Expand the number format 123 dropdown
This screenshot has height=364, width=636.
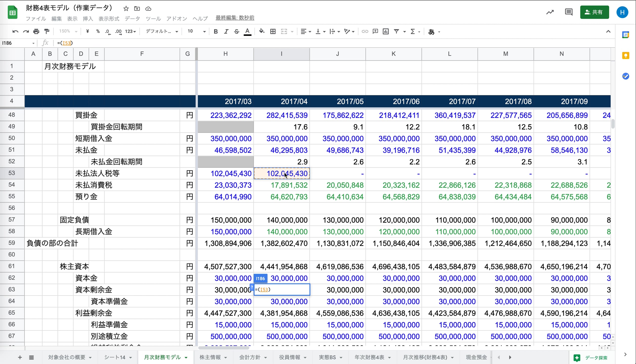[131, 32]
